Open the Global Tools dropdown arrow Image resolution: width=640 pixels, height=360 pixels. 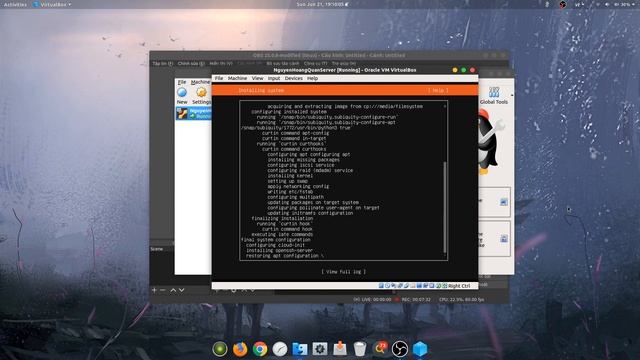[x=512, y=95]
